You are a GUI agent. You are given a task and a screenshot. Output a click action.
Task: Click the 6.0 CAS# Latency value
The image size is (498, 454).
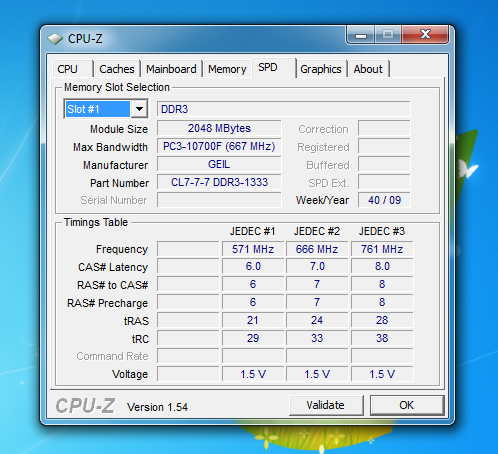(253, 267)
